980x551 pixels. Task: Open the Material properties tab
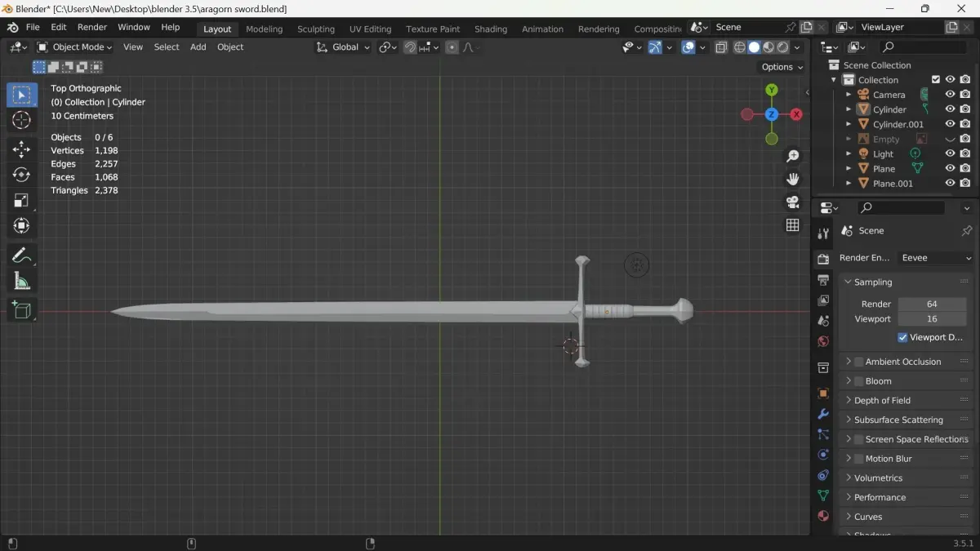coord(823,516)
